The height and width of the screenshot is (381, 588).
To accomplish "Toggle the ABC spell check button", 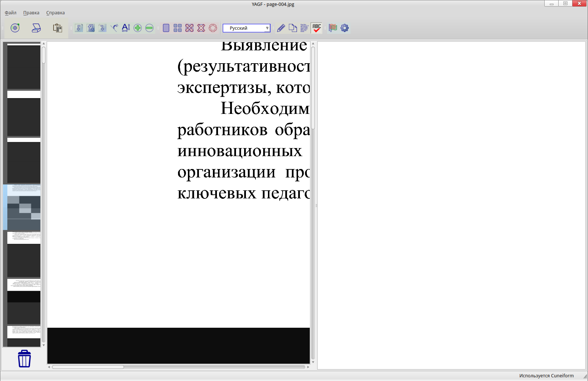I will (316, 28).
